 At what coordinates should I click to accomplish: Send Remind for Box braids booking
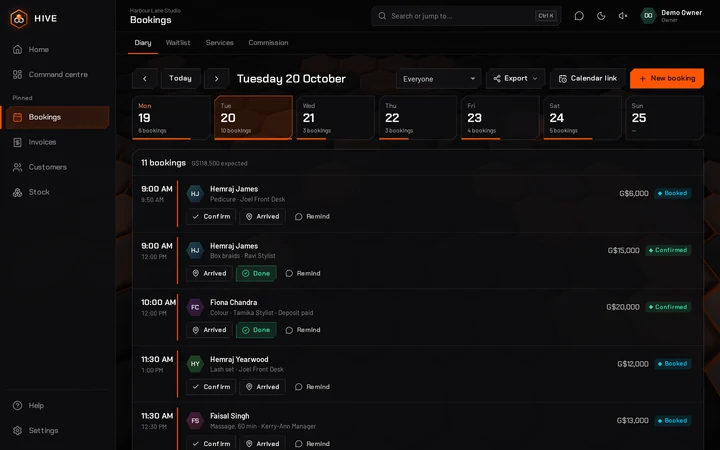pyautogui.click(x=303, y=274)
